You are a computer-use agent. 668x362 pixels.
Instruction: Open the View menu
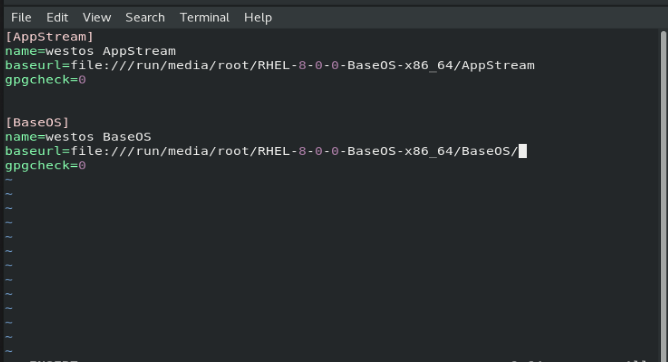(97, 17)
